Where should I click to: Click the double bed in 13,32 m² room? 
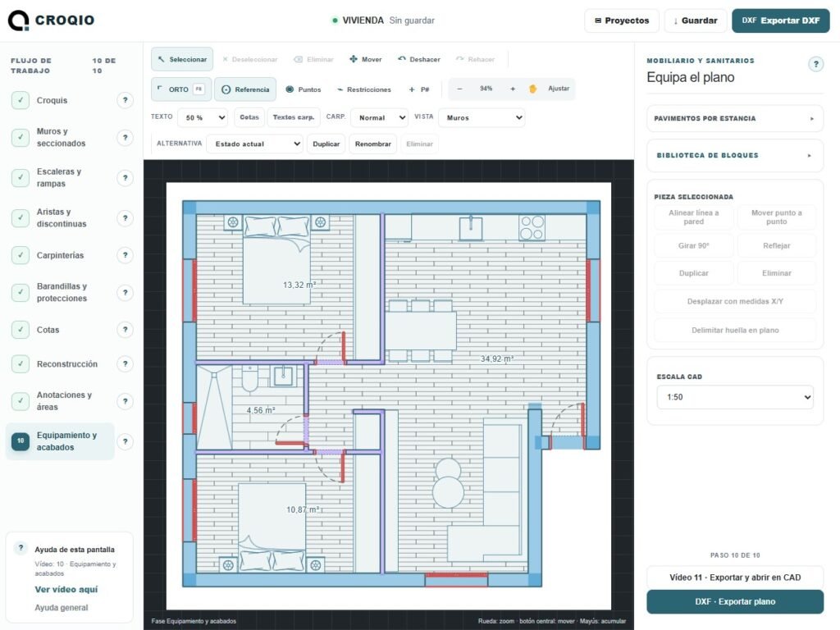coord(277,260)
